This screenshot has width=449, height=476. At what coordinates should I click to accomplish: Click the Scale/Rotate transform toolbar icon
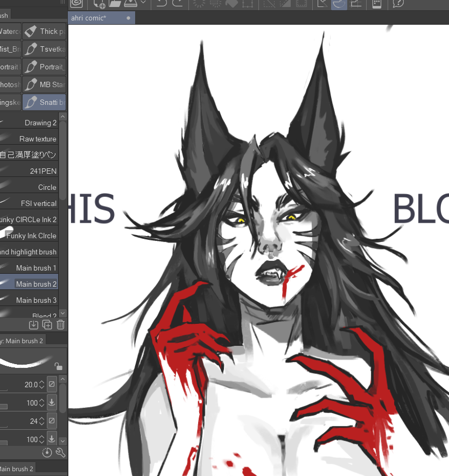point(248,3)
